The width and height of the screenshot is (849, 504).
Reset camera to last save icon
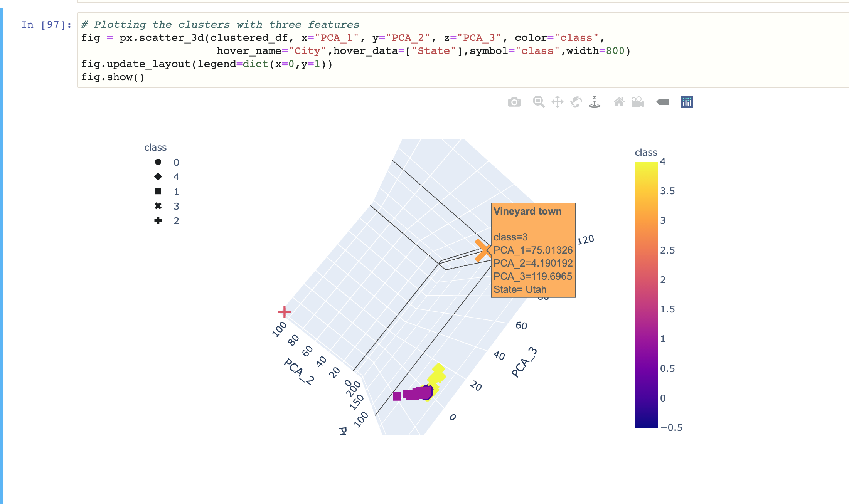638,102
